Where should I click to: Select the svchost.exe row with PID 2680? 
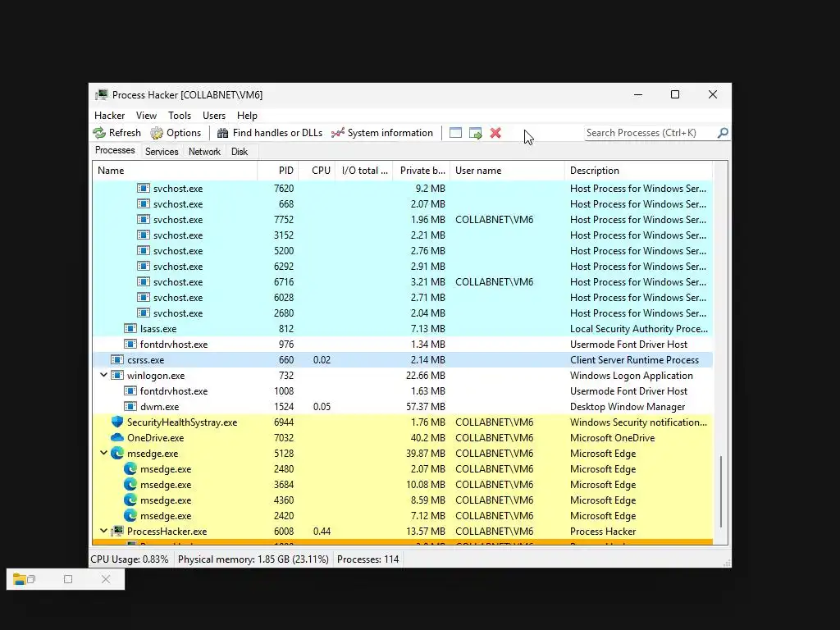coord(403,313)
